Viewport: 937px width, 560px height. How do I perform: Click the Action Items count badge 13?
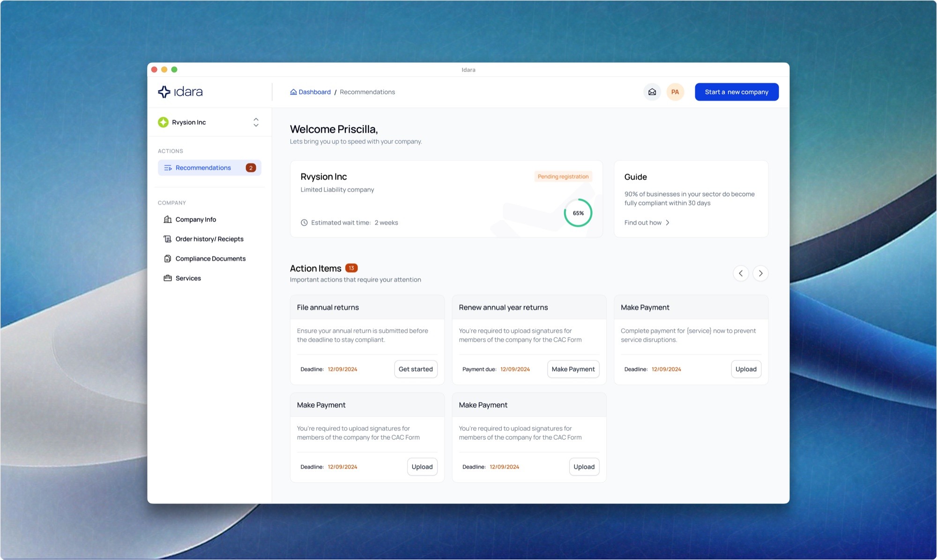(x=351, y=268)
